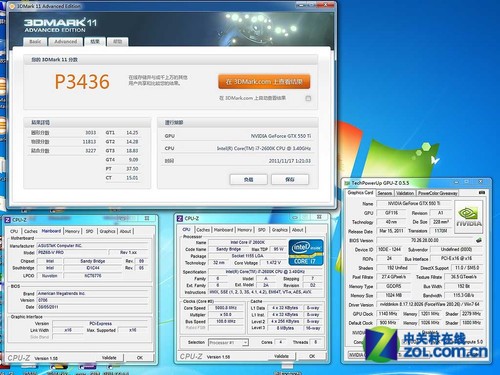This screenshot has height=375, width=500.
Task: Open SPD tab in left CPU-Z window
Action: [89, 231]
